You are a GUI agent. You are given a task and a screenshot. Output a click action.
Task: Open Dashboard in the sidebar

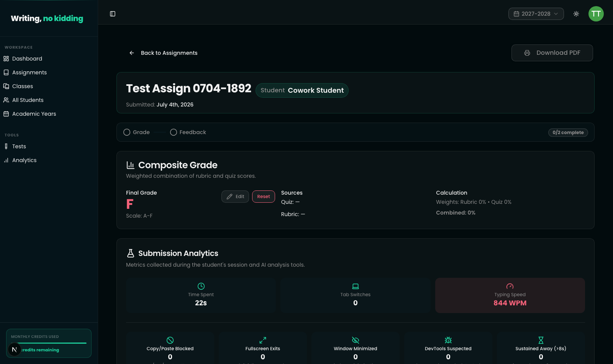tap(49, 59)
